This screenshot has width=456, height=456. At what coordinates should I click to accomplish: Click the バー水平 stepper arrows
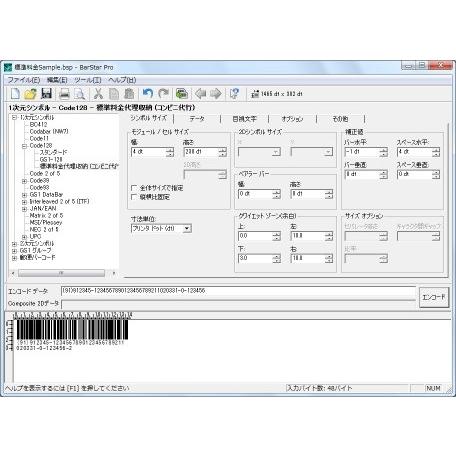pyautogui.click(x=383, y=152)
